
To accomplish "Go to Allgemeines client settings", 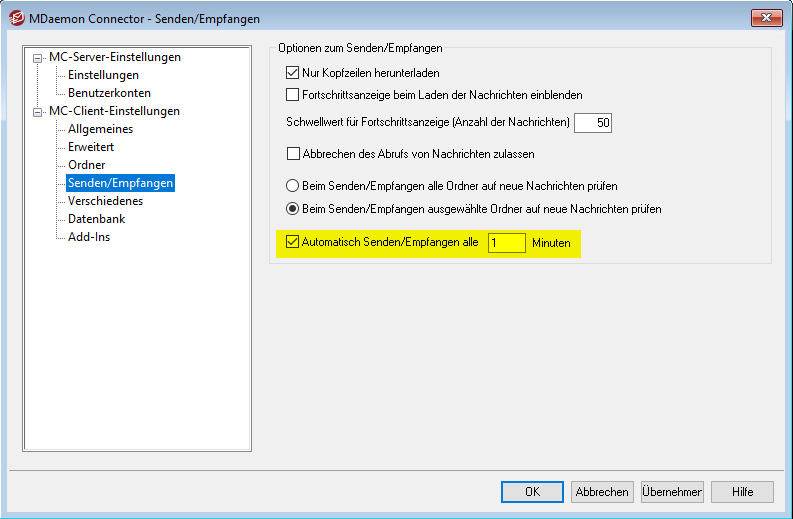I will (100, 129).
